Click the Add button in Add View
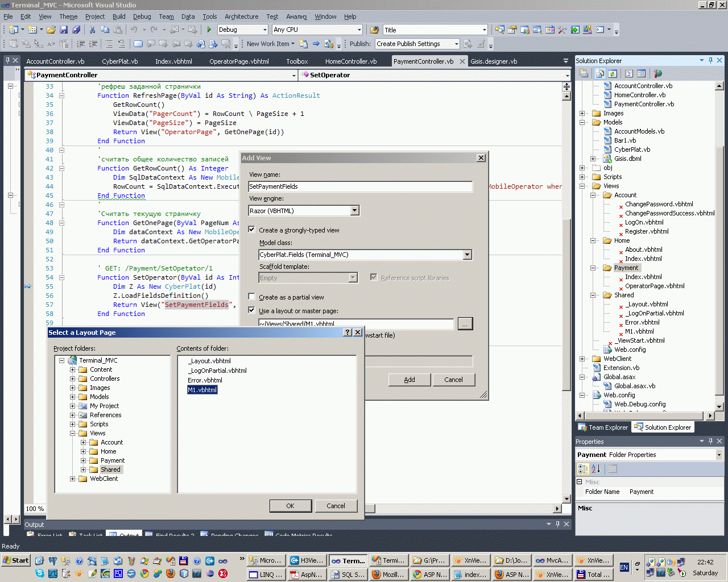This screenshot has height=582, width=728. coord(409,380)
